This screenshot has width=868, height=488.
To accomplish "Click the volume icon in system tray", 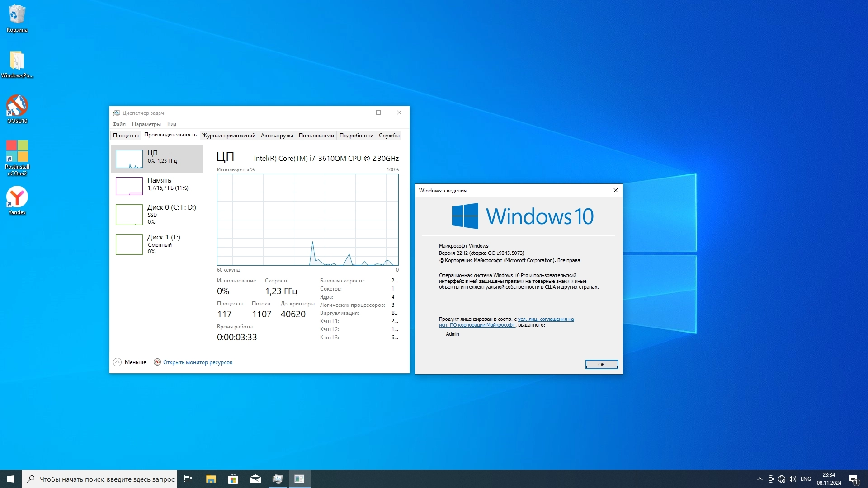I will 792,479.
